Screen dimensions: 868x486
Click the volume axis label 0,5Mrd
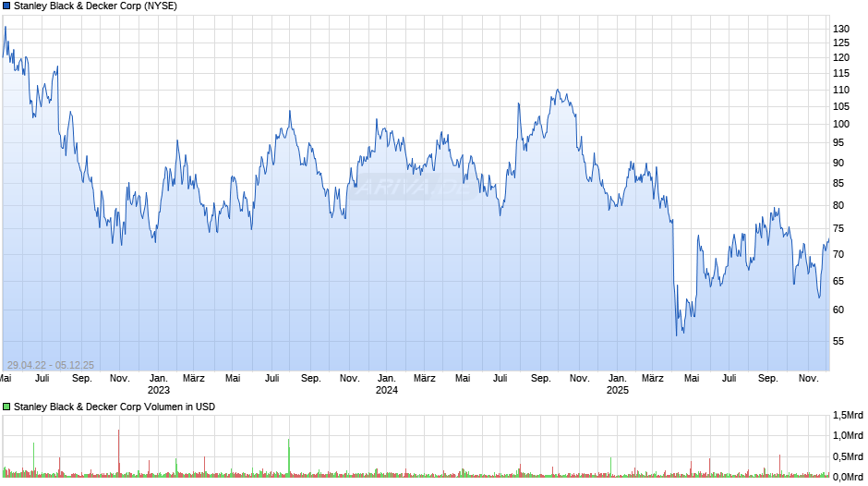pos(848,456)
